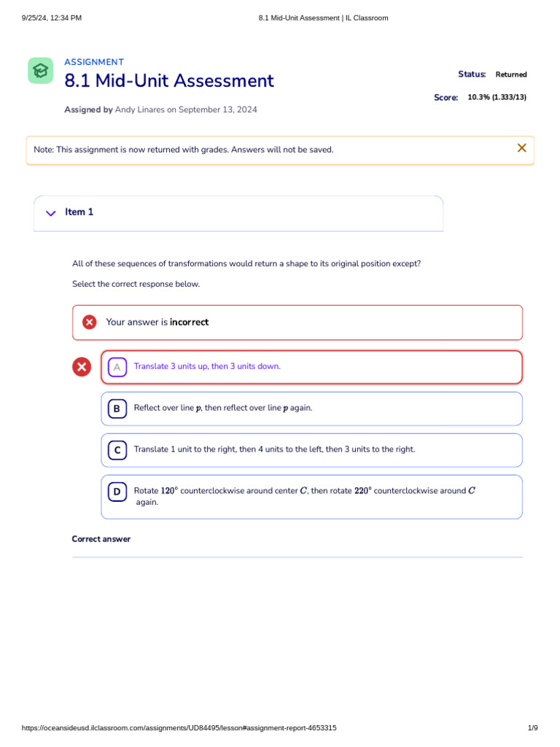Select answer option B letter box
The height and width of the screenshot is (747, 560).
point(117,409)
